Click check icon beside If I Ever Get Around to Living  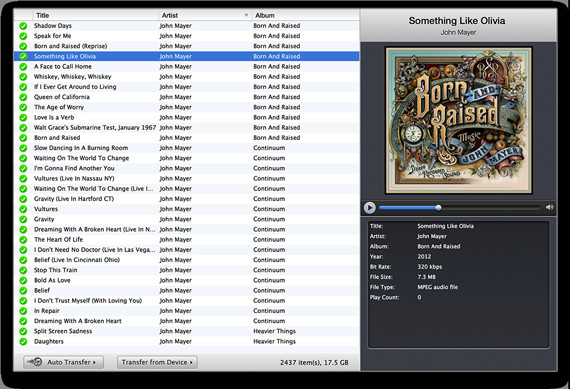[23, 87]
